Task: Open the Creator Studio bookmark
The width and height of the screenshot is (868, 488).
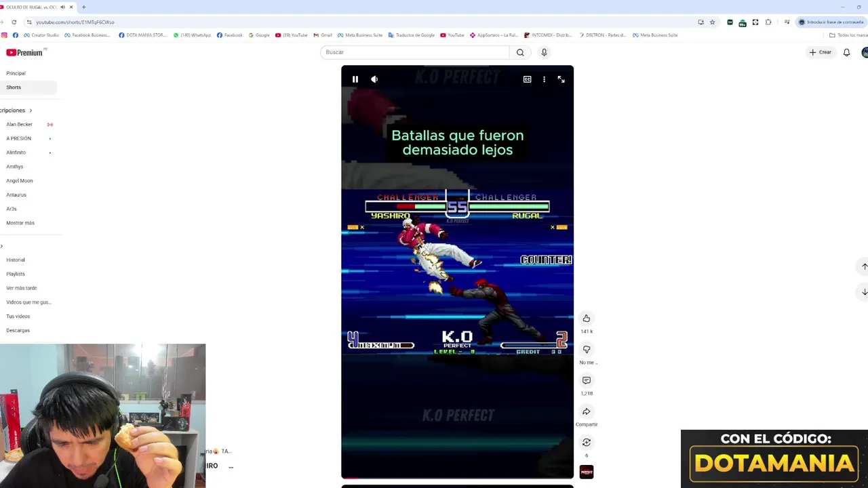Action: point(42,35)
